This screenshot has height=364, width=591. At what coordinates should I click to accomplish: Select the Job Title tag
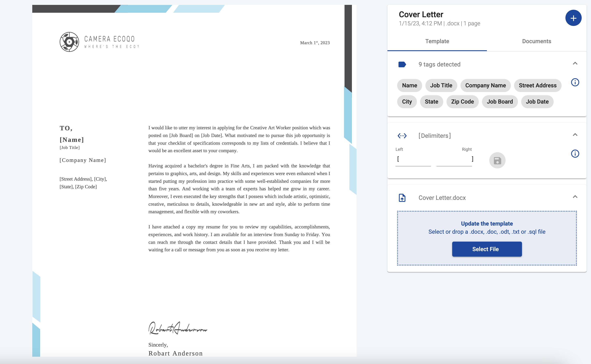point(441,86)
